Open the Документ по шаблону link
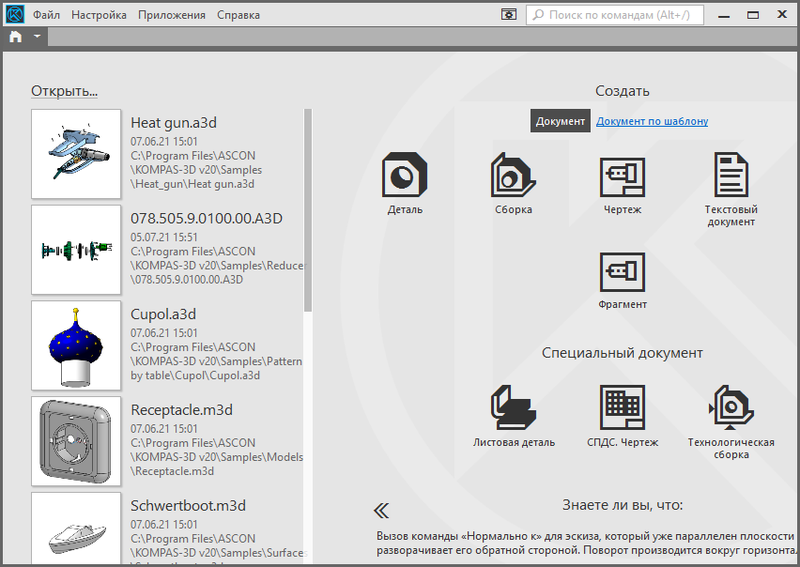The height and width of the screenshot is (567, 800). (x=652, y=121)
